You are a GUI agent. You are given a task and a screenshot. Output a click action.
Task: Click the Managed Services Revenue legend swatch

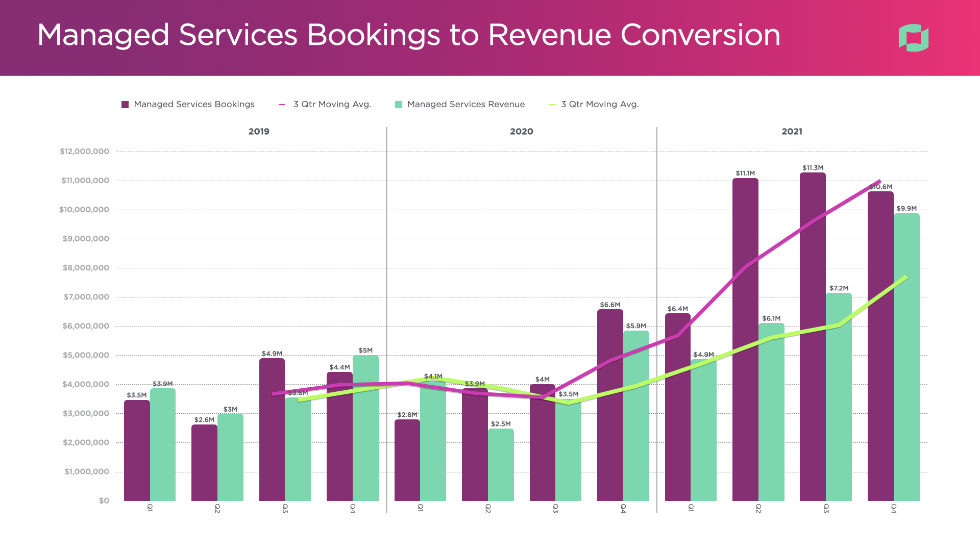pos(399,105)
